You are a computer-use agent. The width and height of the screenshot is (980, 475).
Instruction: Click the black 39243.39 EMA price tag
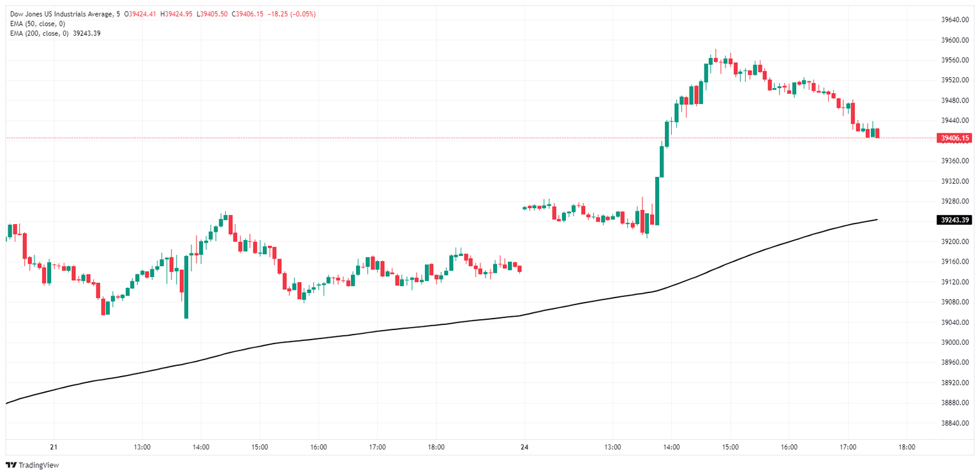pyautogui.click(x=954, y=220)
